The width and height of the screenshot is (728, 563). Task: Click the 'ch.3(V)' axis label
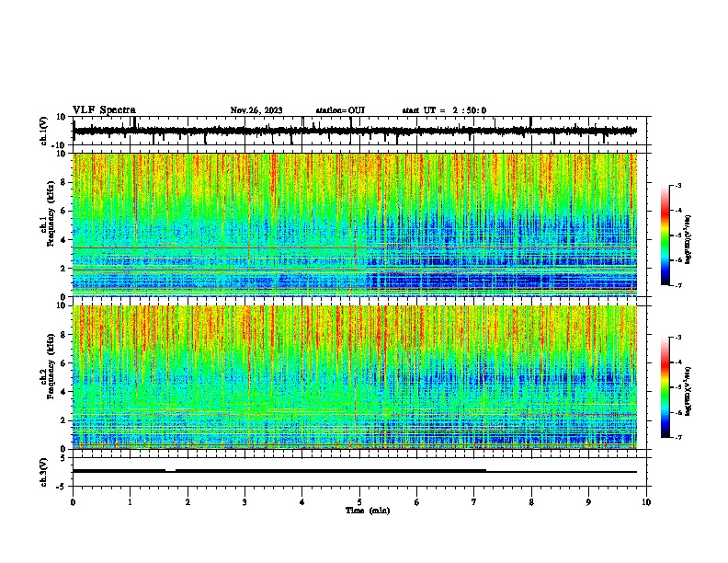click(x=44, y=472)
